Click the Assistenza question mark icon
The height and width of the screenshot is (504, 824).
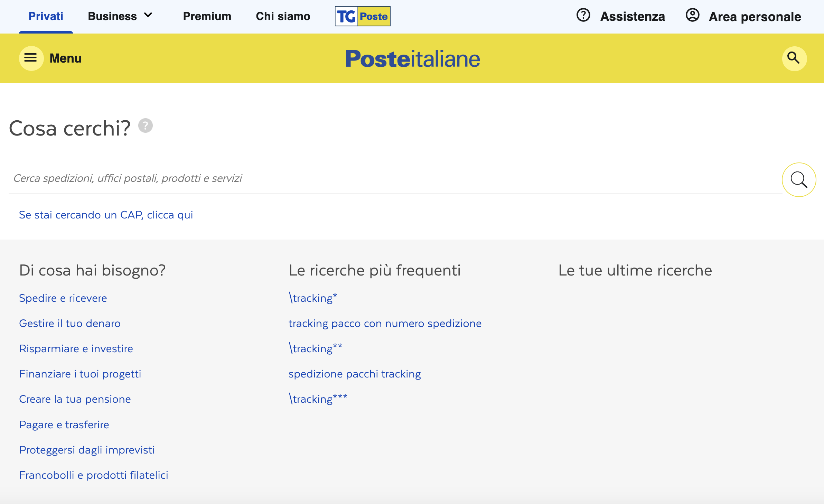[583, 15]
